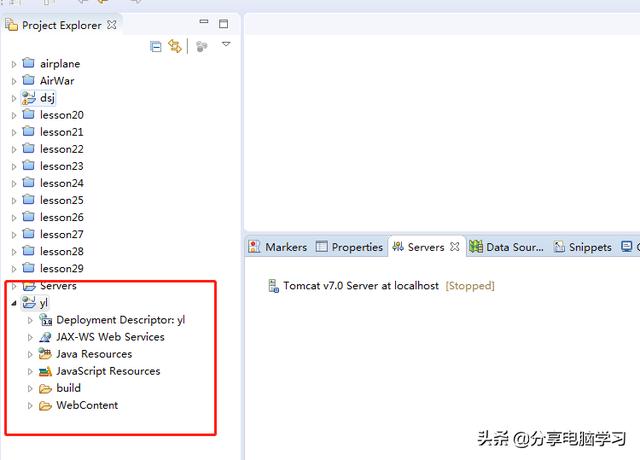Maximize the Project Explorer panel
This screenshot has width=640, height=460.
point(223,24)
